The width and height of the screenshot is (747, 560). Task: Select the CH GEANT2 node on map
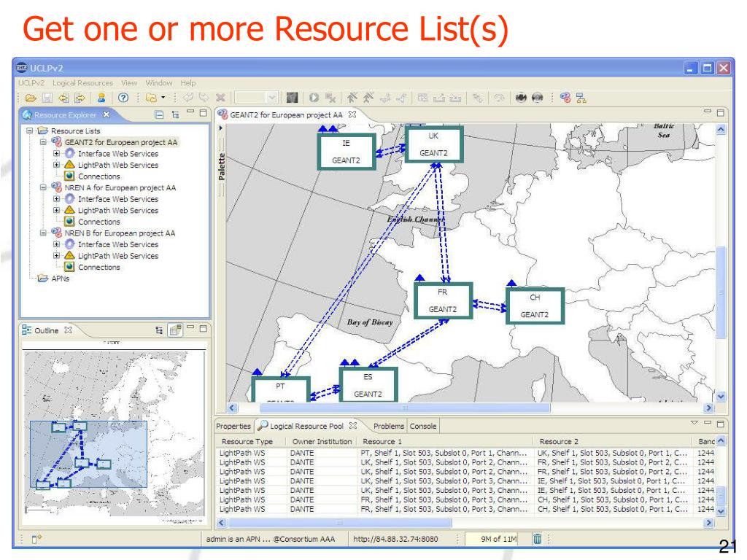(535, 306)
